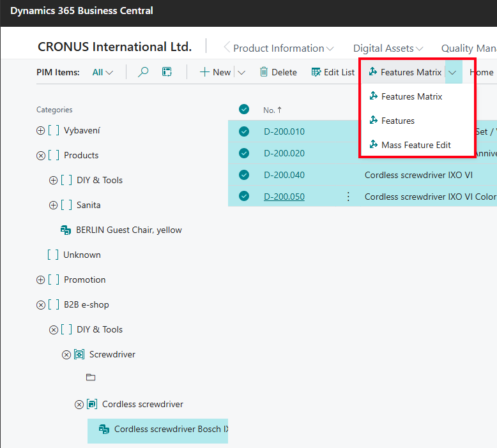497x448 pixels.
Task: Toggle Vybavení category bracket checkbox
Action: tap(54, 130)
